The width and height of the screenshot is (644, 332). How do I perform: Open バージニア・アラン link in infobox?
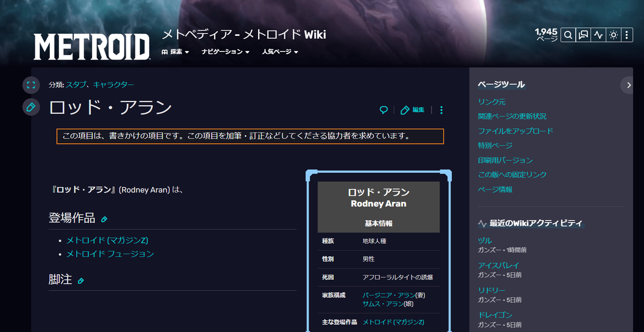pyautogui.click(x=389, y=296)
